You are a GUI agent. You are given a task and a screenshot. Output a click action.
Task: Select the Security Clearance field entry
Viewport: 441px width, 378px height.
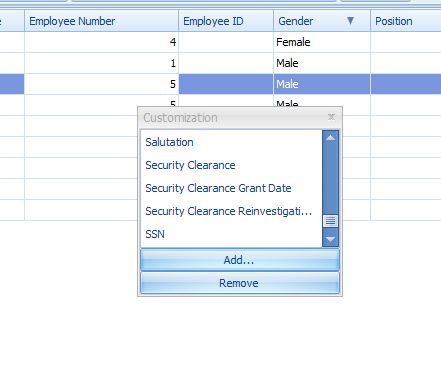point(231,165)
